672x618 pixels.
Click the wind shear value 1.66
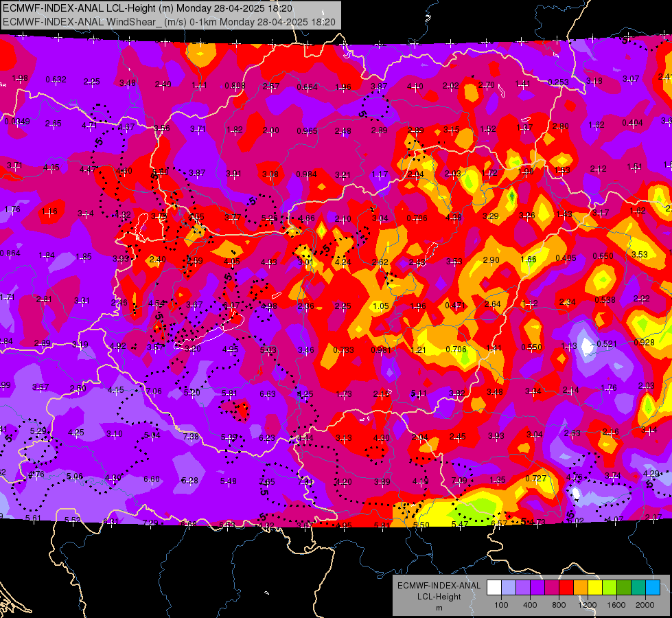(529, 259)
